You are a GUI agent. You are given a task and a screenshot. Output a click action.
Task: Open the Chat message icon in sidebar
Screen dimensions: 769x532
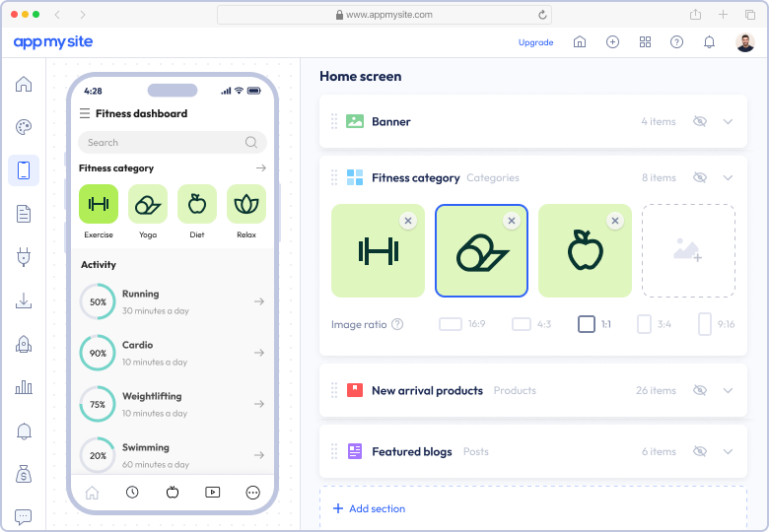click(24, 516)
